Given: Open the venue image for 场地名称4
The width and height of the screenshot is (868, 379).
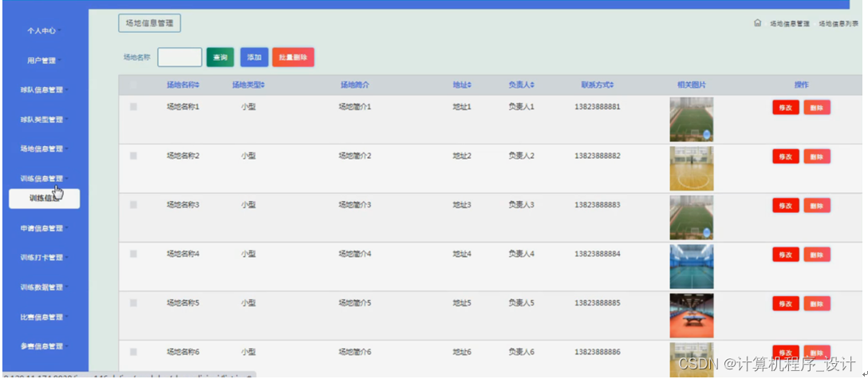Looking at the screenshot, I should point(692,266).
